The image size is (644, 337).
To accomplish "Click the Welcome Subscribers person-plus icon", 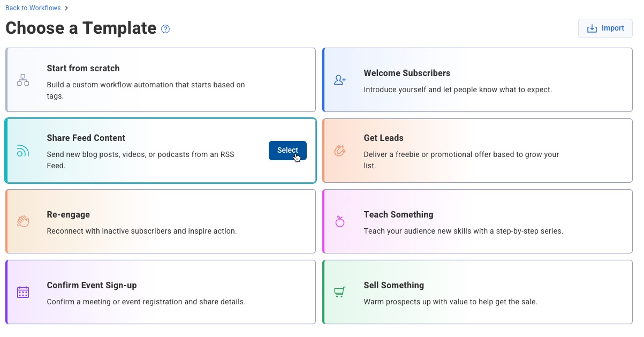I will tap(340, 80).
